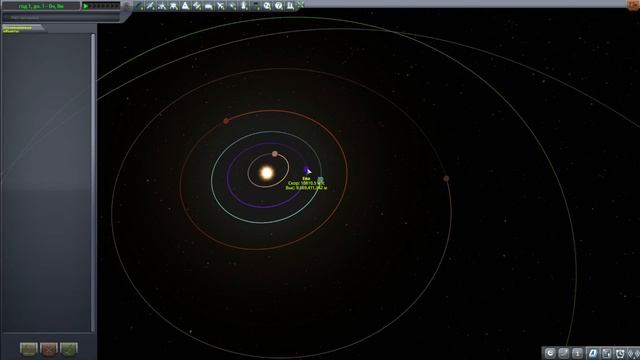Toggle the crossed X-shaped vessel filter icon
640x360 pixels.
[220, 6]
